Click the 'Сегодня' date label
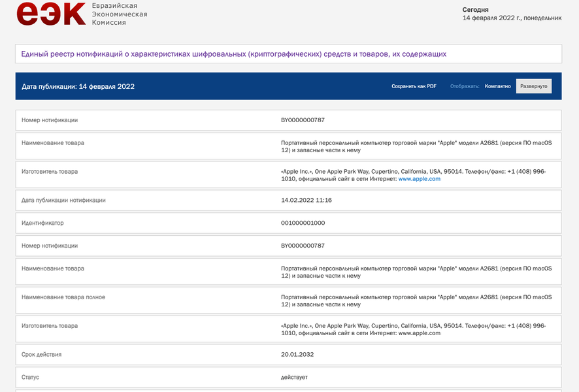579x392 pixels. (x=475, y=10)
